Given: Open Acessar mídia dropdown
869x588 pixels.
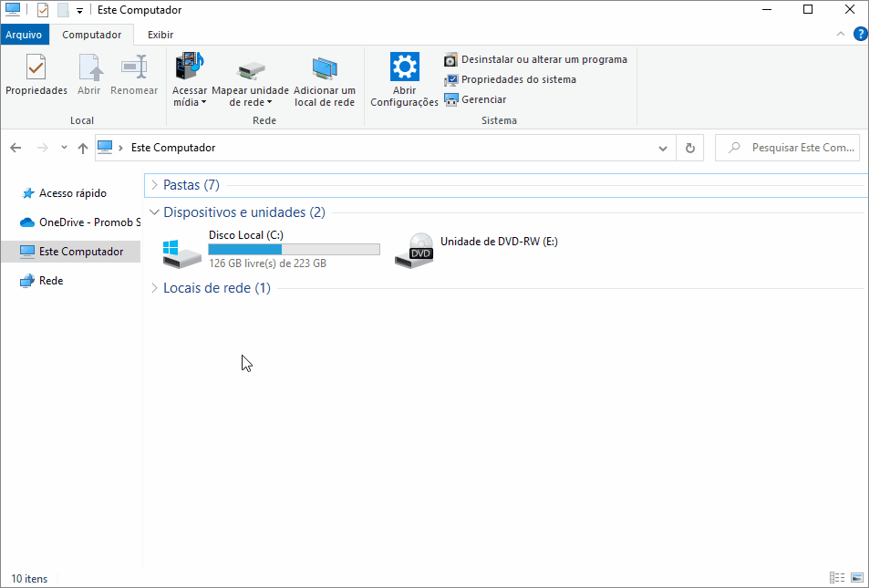Looking at the screenshot, I should pos(190,80).
